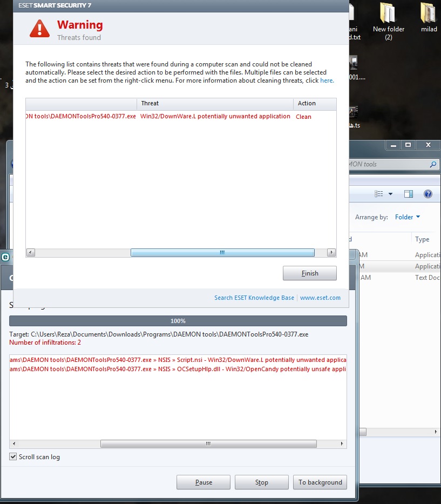
Task: Click the change view list icon in Explorer
Action: (378, 194)
